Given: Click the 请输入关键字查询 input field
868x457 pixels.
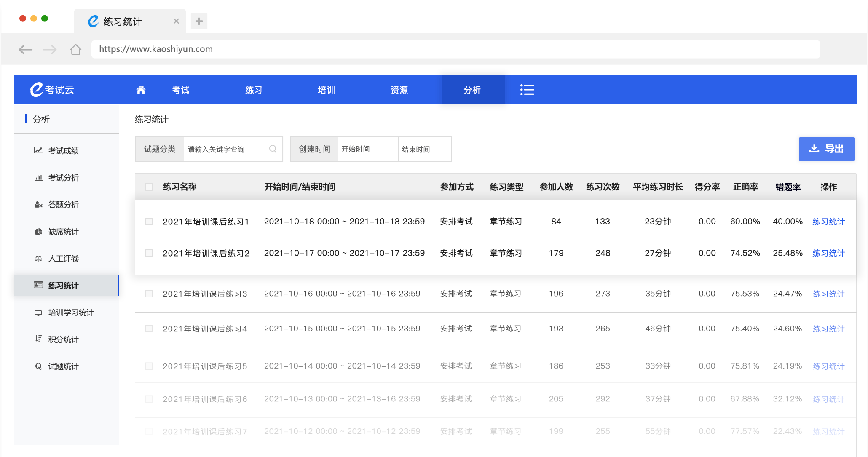Looking at the screenshot, I should click(225, 149).
